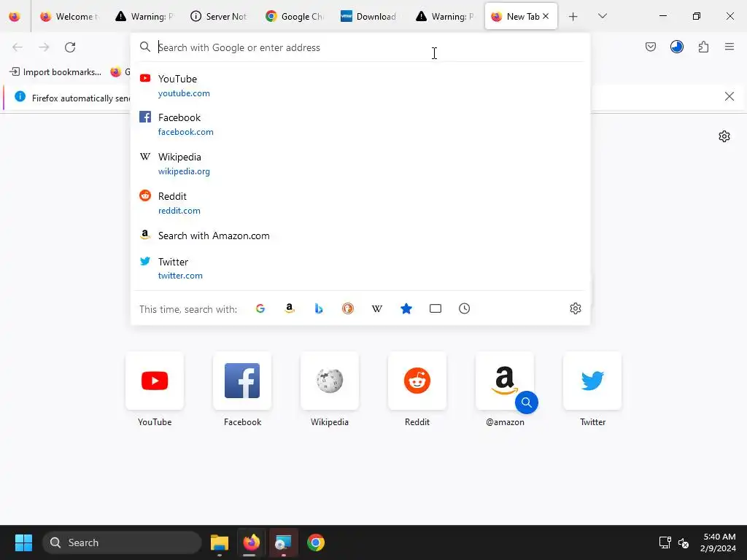Switch to the Server Not Found tab
747x560 pixels.
click(220, 16)
